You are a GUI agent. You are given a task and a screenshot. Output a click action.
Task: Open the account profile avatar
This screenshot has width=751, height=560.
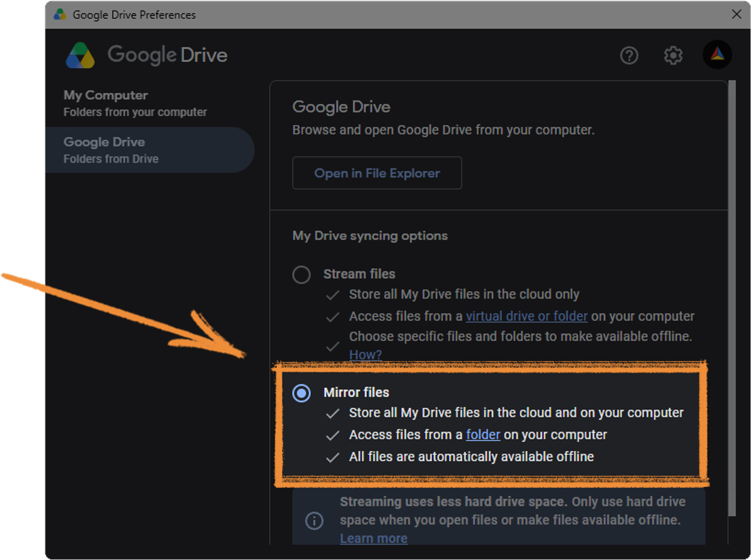click(717, 55)
